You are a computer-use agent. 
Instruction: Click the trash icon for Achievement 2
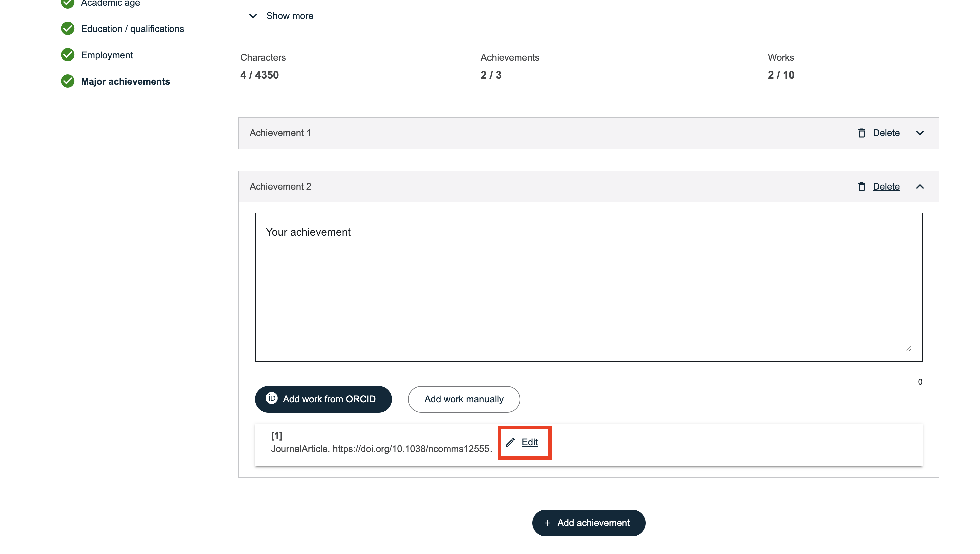(x=861, y=187)
